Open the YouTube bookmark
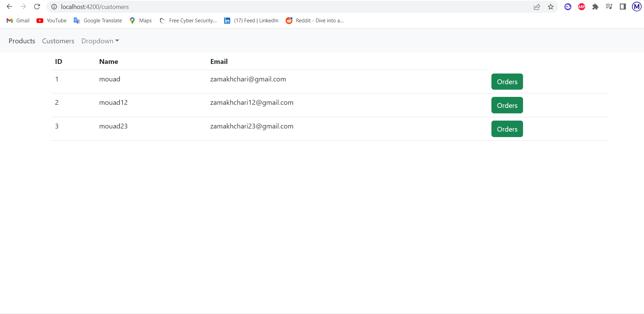Viewport: 644px width, 314px height. (51, 20)
